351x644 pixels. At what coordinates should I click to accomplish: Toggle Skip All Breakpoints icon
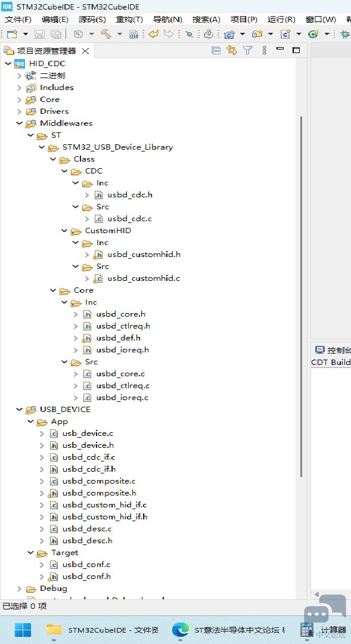190,34
